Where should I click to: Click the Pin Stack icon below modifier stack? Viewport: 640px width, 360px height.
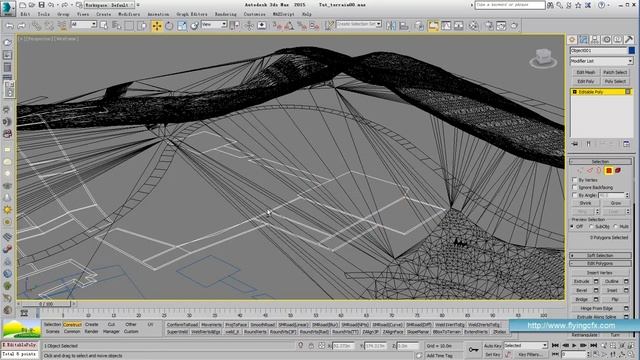(x=575, y=144)
